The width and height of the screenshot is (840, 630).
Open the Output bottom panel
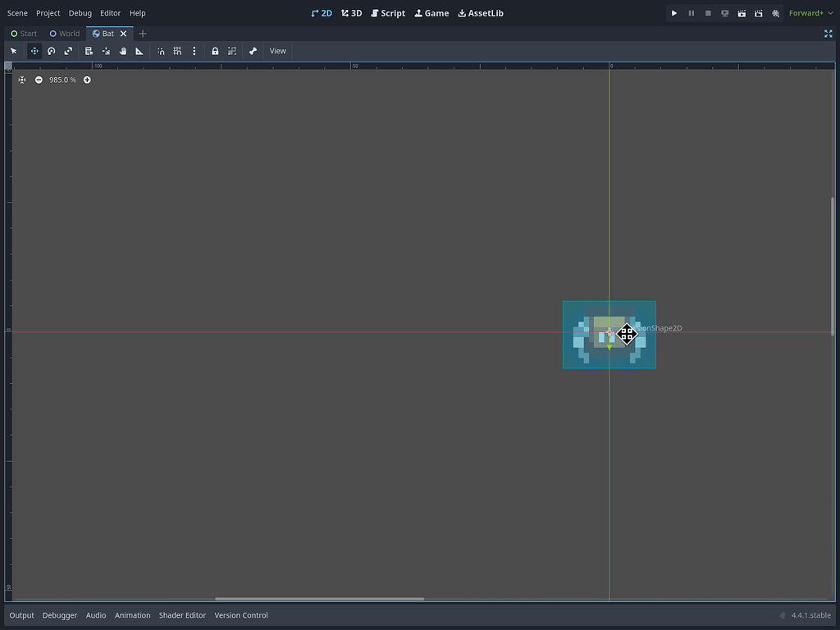(21, 615)
